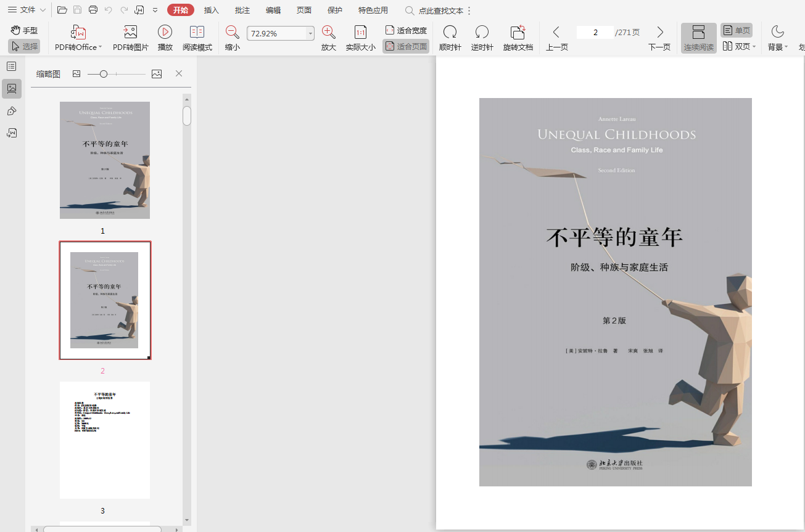Image resolution: width=805 pixels, height=532 pixels.
Task: Rotate page clockwise with 顺时针
Action: pos(450,33)
